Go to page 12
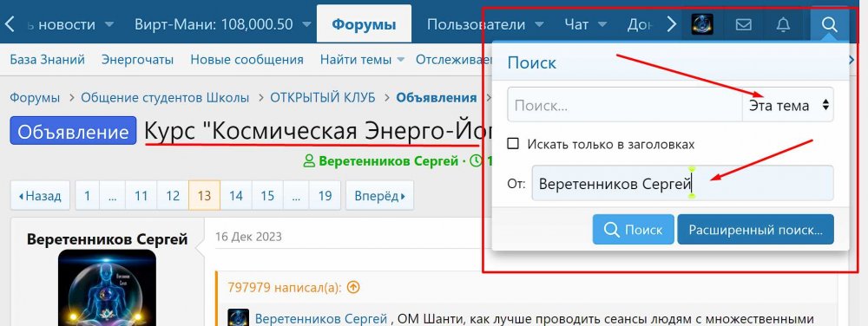This screenshot has height=326, width=868. [x=173, y=196]
